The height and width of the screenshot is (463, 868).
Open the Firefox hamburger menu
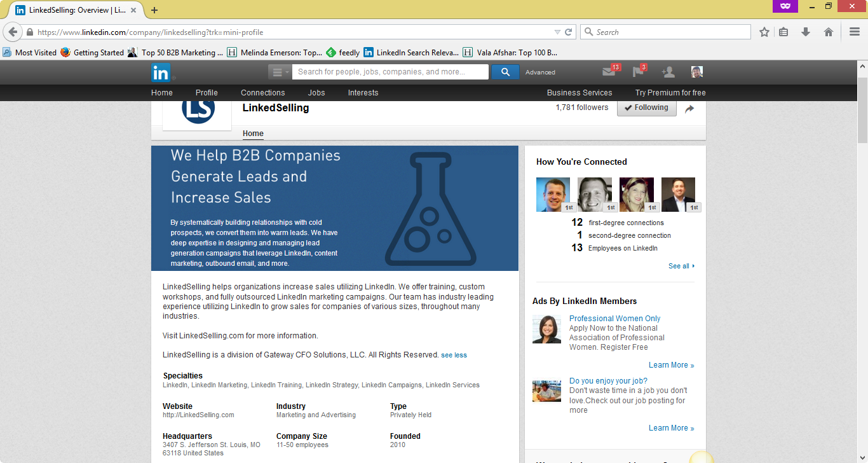click(x=855, y=32)
